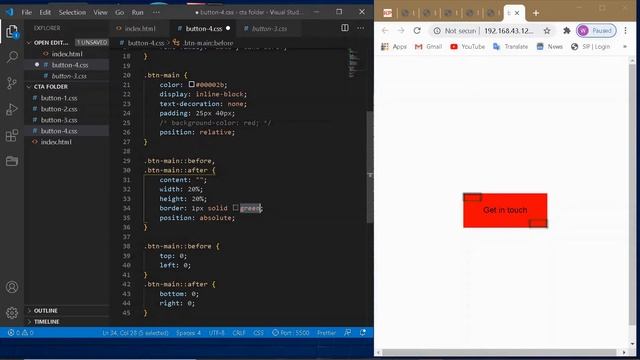Change end of line via CRLF
Image resolution: width=640 pixels, height=360 pixels.
[x=239, y=333]
